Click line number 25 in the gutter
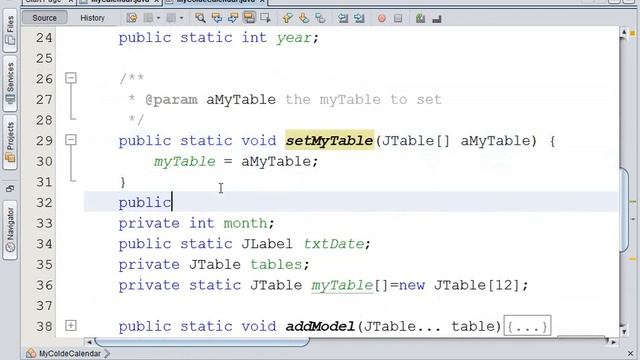Viewport: 640px width, 360px height. 44,58
